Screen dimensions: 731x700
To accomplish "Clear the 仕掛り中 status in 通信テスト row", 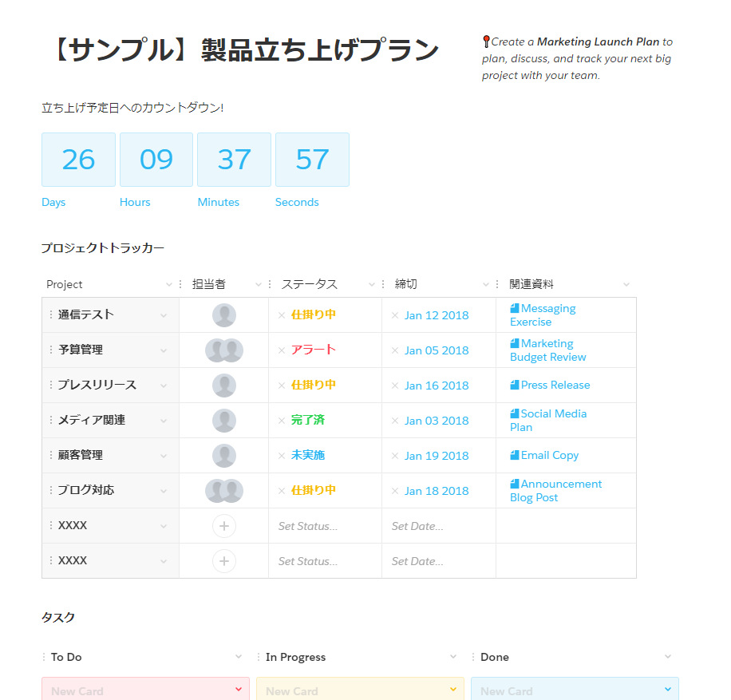I will point(282,315).
